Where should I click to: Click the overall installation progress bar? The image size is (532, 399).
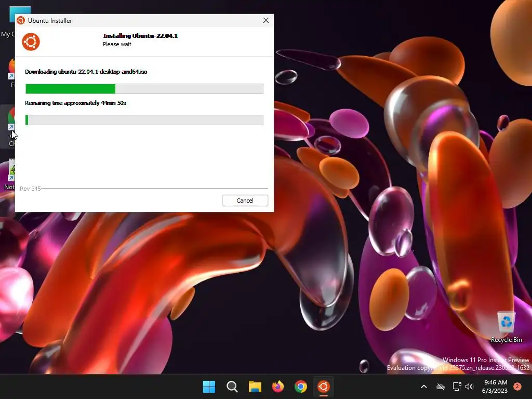coord(144,120)
